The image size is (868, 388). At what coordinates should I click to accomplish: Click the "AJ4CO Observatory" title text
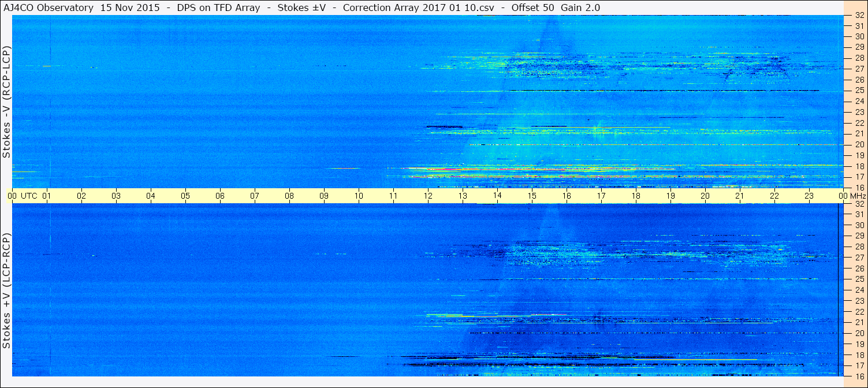click(49, 8)
